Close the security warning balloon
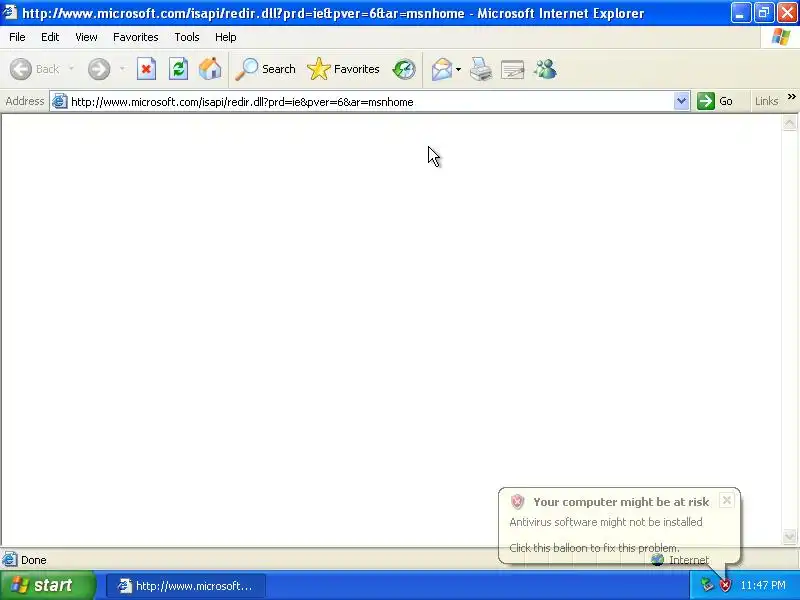 [727, 500]
